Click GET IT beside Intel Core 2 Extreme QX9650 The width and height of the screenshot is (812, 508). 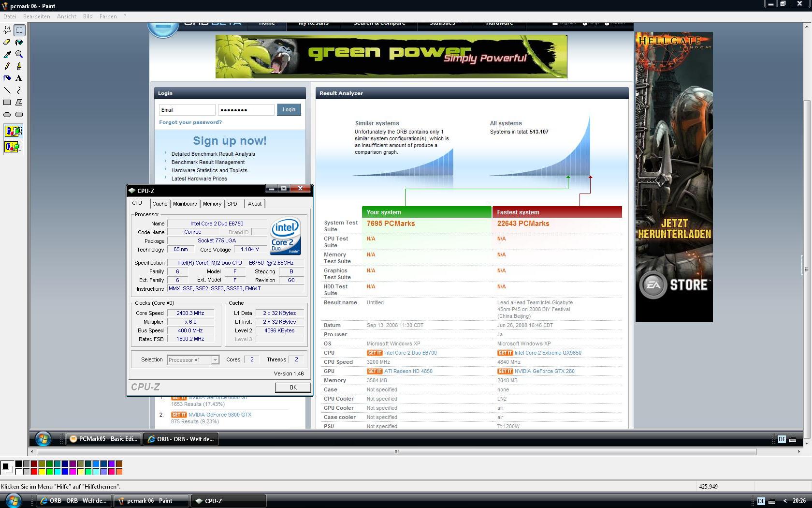pos(505,353)
